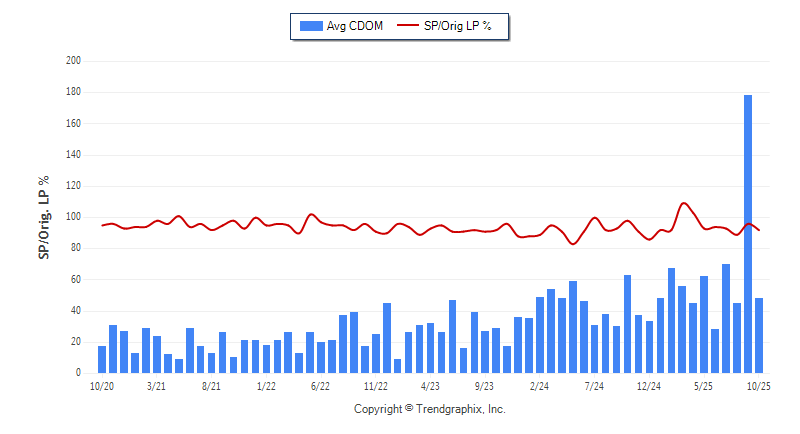The height and width of the screenshot is (434, 800).
Task: Select the 9/23 x-axis date label
Action: coord(485,385)
